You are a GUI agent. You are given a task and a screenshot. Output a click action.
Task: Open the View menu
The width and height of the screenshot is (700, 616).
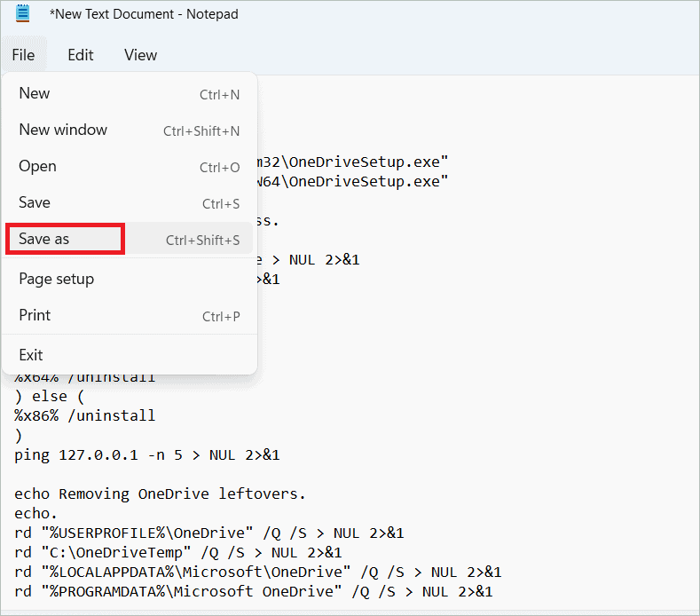[140, 55]
